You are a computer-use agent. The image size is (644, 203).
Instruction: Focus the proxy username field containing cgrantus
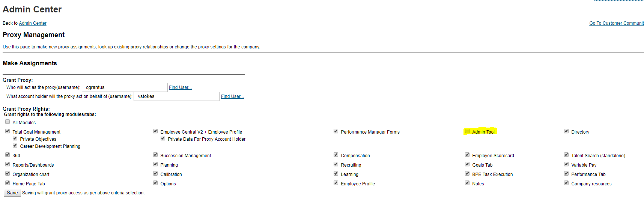pyautogui.click(x=125, y=87)
